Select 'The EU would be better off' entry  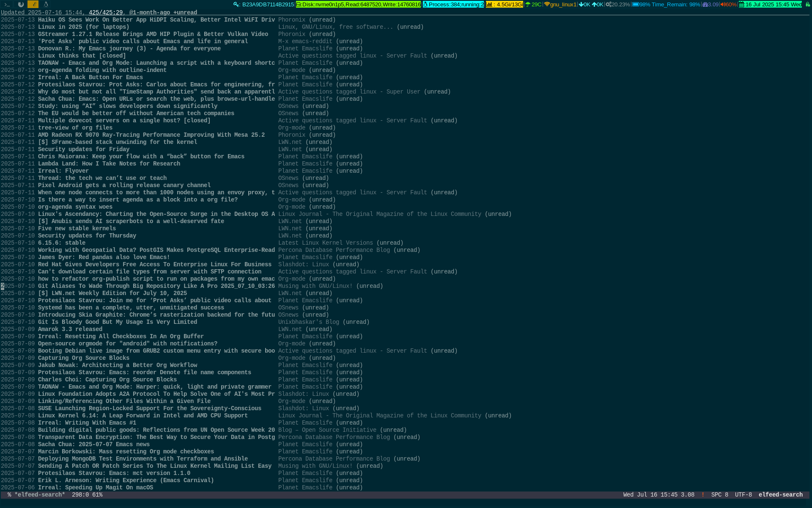point(136,113)
